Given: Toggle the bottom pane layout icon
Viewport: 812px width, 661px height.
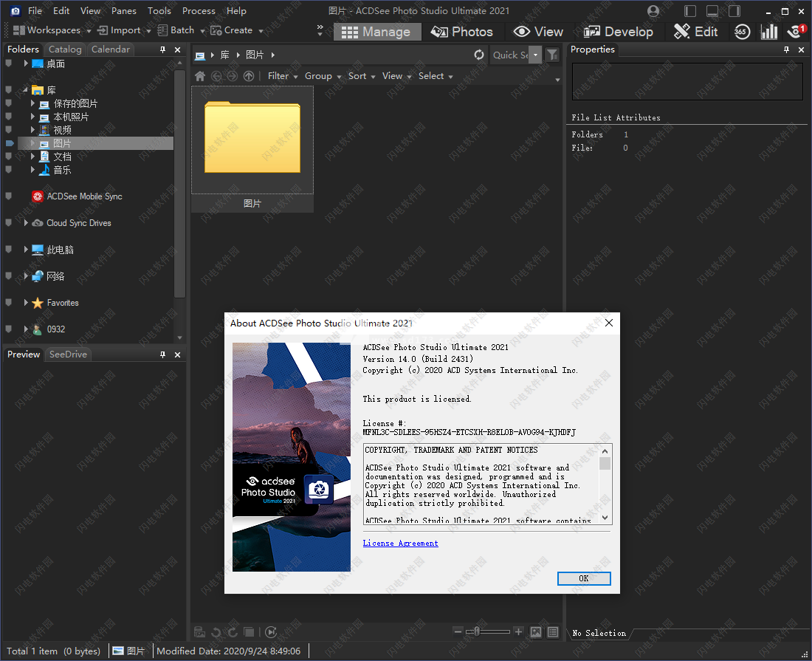Looking at the screenshot, I should click(712, 11).
